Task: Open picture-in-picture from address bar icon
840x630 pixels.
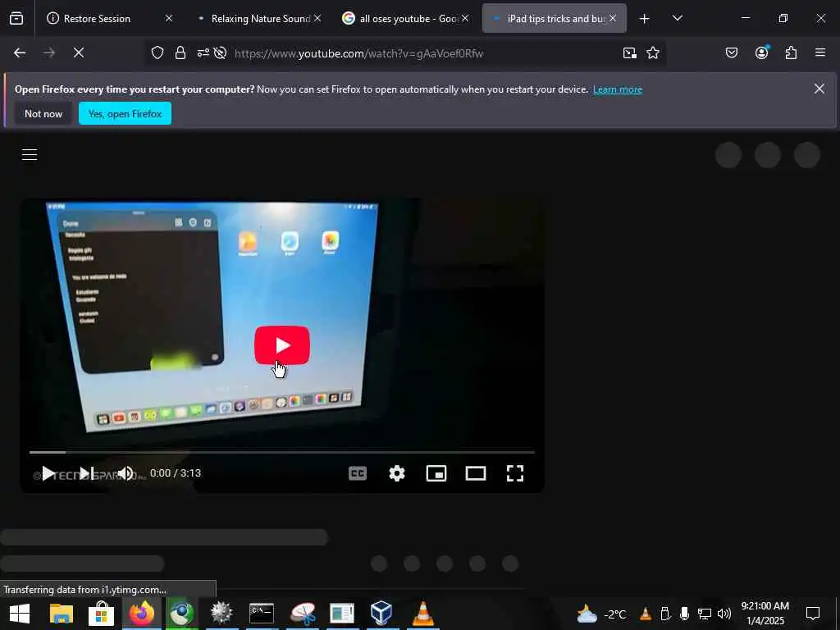Action: click(x=629, y=52)
